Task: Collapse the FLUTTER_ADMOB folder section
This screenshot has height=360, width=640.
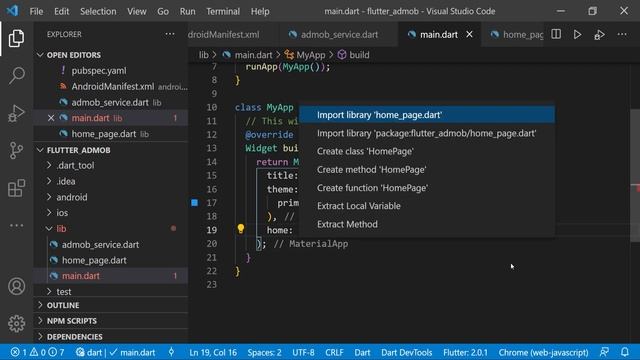Action: coord(40,150)
